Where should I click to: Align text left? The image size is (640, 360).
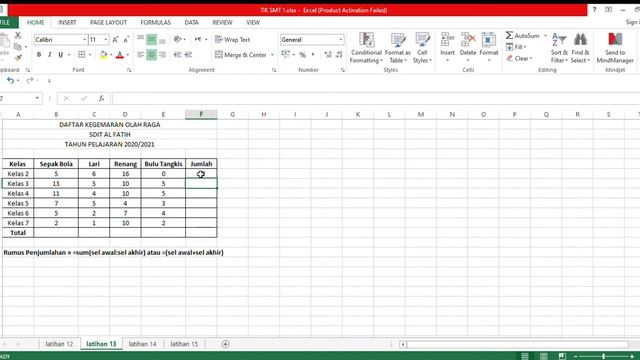[140, 55]
